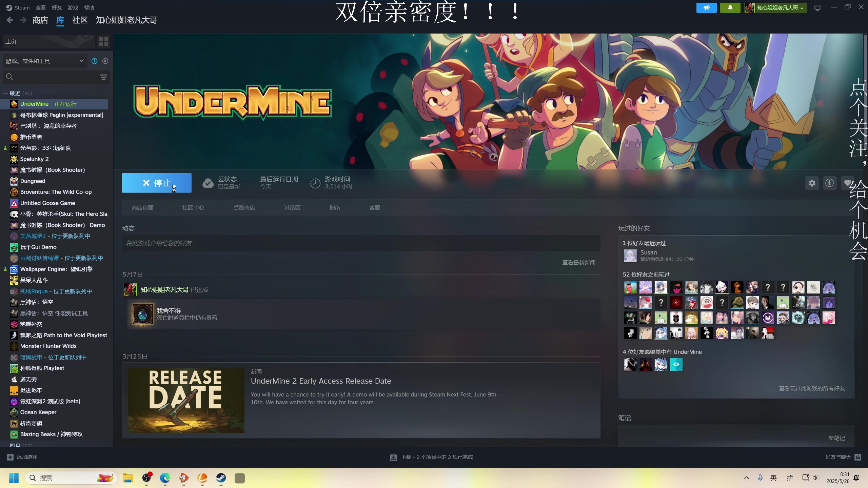Go to the 社区 community section
This screenshot has height=488, width=868.
(x=80, y=20)
